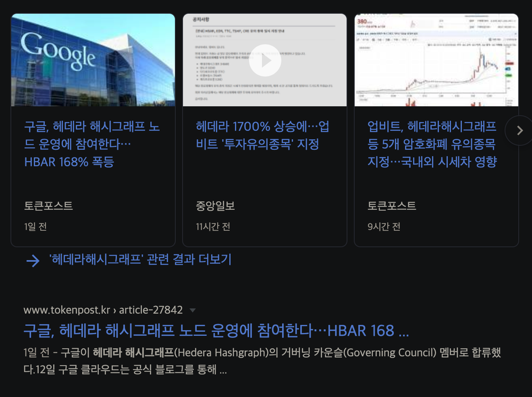This screenshot has width=532, height=397.
Task: Open the price chart thumbnail image
Action: tap(436, 60)
